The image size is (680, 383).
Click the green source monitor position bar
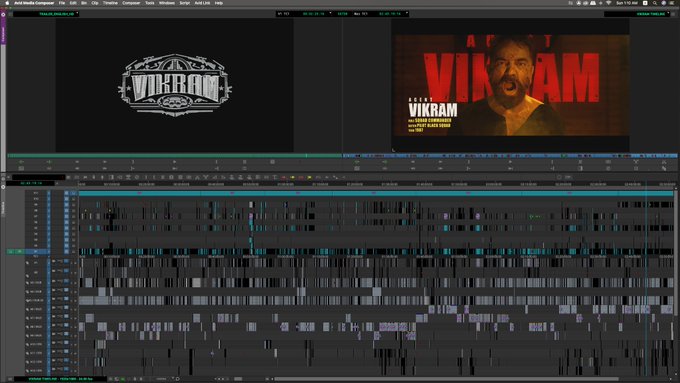point(174,155)
